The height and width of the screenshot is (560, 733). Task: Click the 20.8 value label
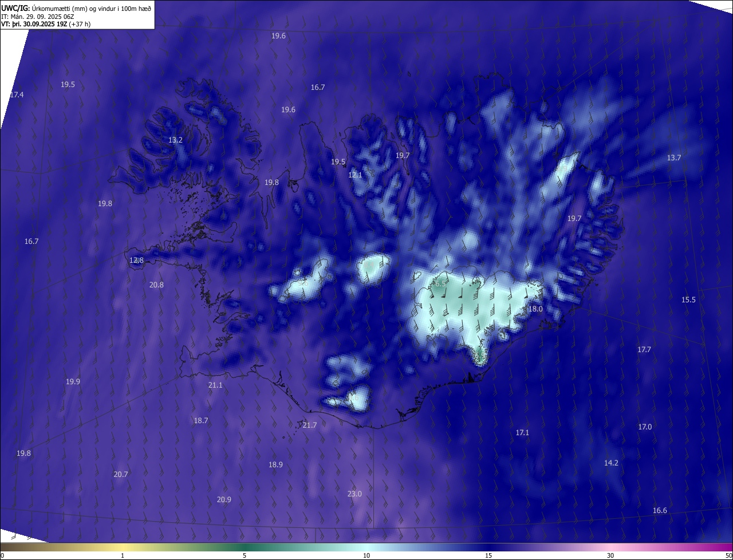[x=156, y=285]
